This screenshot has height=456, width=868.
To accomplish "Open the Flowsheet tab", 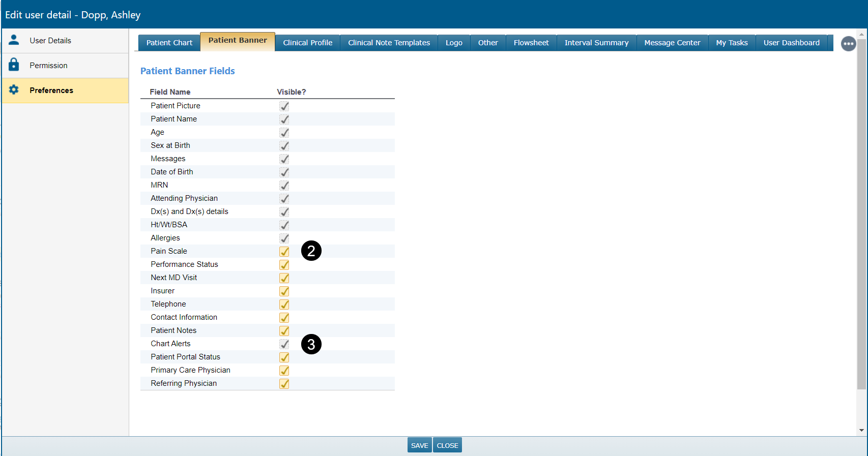I will [x=531, y=43].
